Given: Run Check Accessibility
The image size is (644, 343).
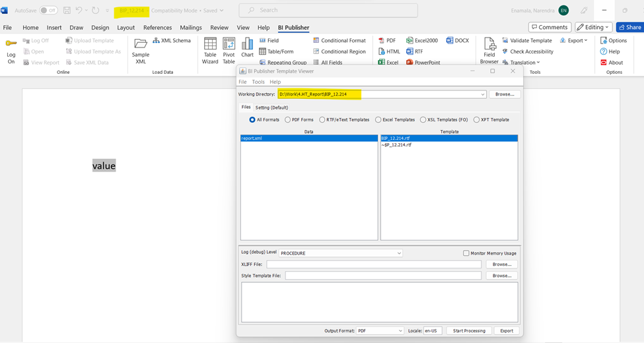Looking at the screenshot, I should tap(528, 51).
